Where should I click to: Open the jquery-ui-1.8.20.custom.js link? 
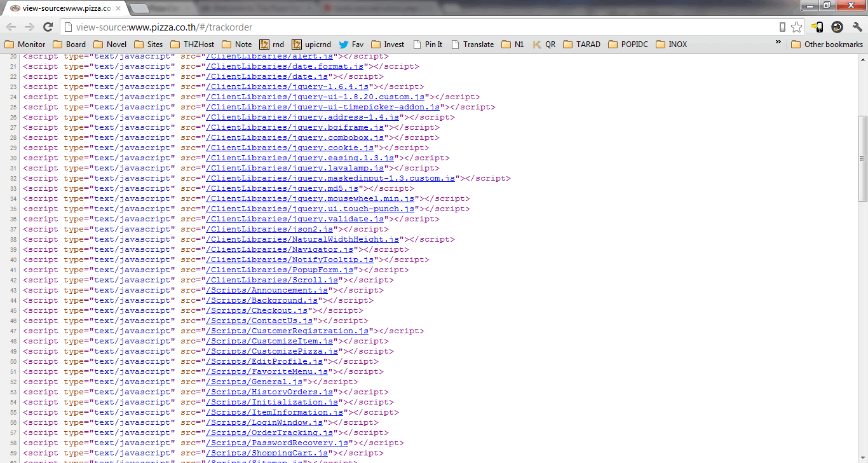[x=315, y=97]
